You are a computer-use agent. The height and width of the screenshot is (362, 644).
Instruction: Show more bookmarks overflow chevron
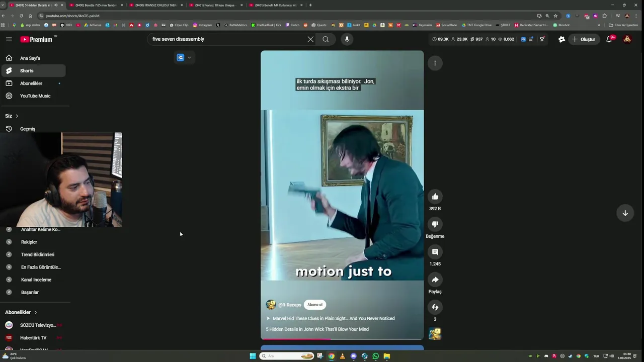click(x=599, y=25)
